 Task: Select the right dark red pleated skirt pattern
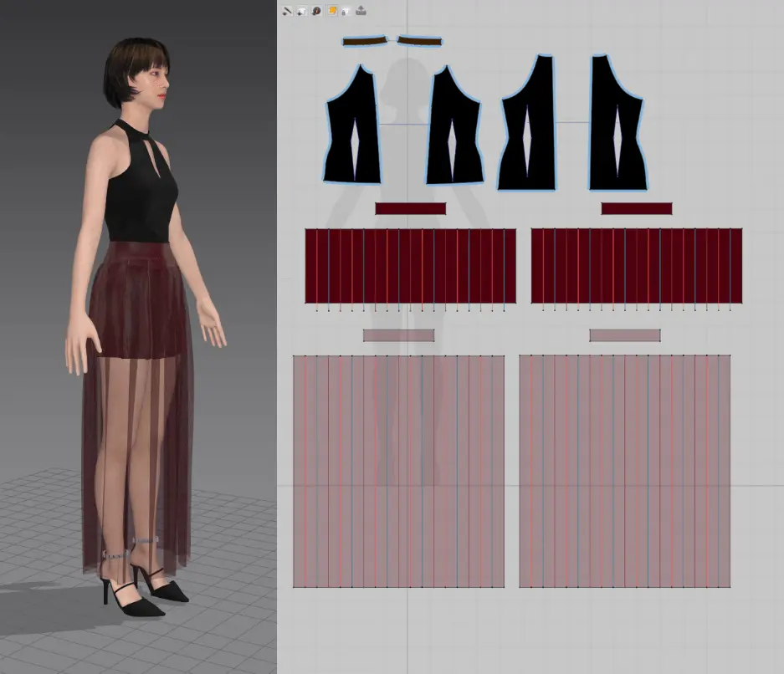pos(637,266)
